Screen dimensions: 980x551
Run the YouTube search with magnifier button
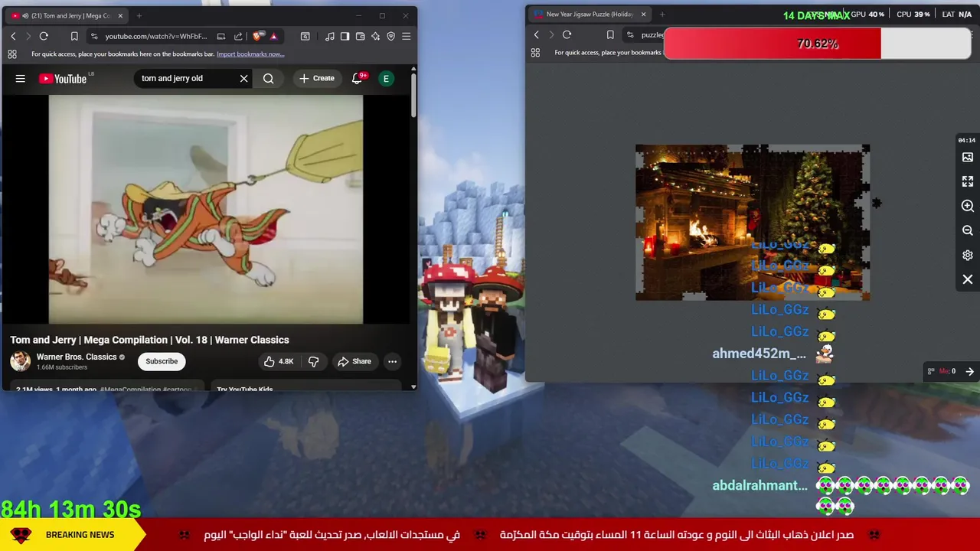[x=268, y=78]
